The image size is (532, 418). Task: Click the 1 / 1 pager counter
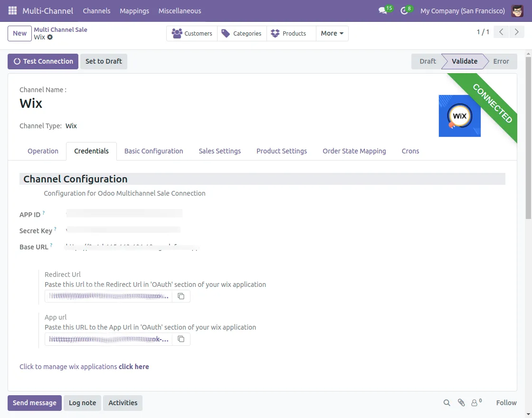click(483, 32)
